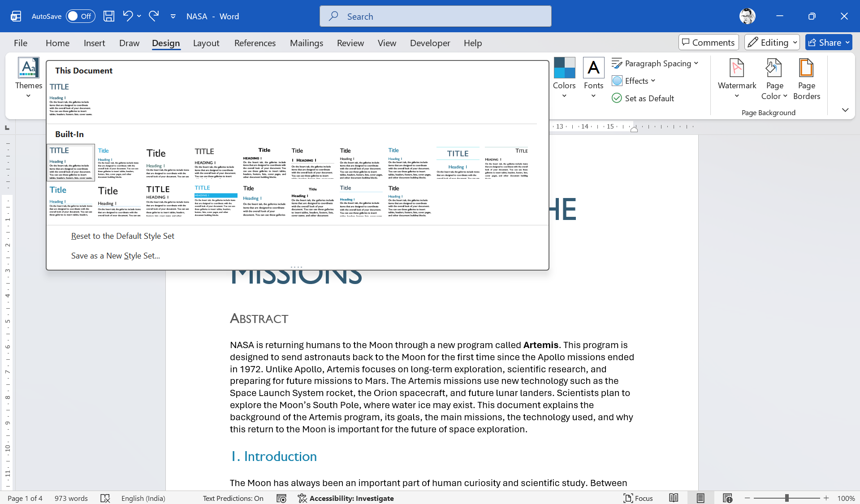Click in the Search box
This screenshot has height=504, width=860.
pos(435,17)
